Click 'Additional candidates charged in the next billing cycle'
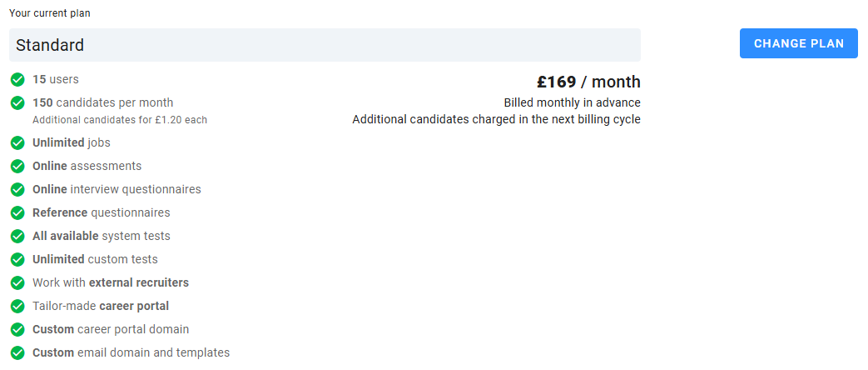The width and height of the screenshot is (868, 370). 496,119
